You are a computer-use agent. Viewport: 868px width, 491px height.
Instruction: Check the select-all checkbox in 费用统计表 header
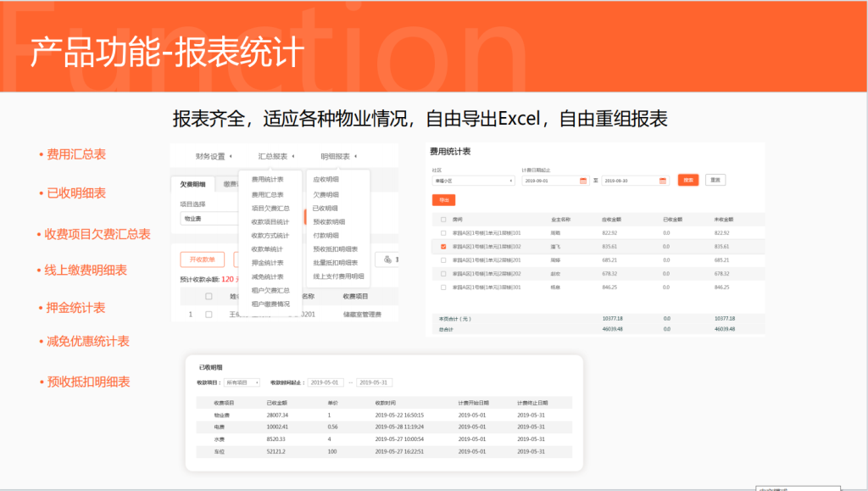pos(442,220)
